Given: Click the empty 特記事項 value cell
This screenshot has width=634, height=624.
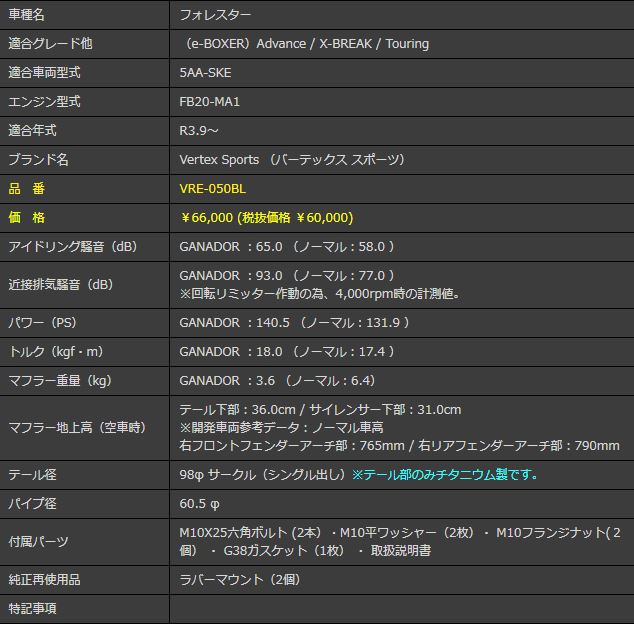Looking at the screenshot, I should pyautogui.click(x=400, y=608).
